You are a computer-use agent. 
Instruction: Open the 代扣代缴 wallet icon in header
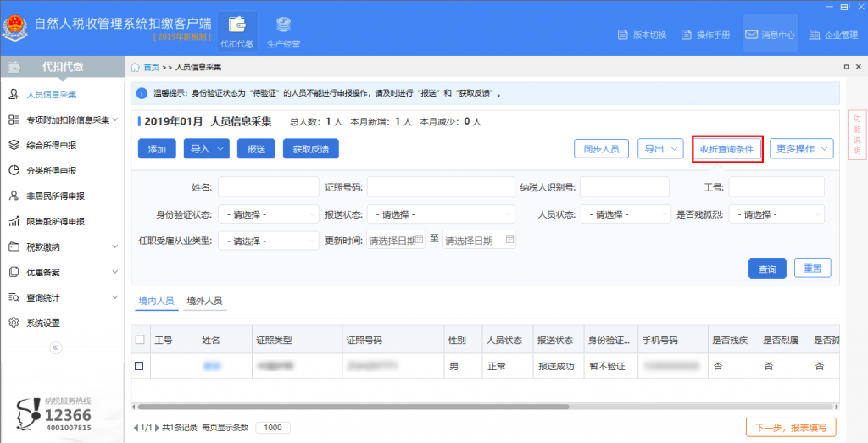[237, 25]
